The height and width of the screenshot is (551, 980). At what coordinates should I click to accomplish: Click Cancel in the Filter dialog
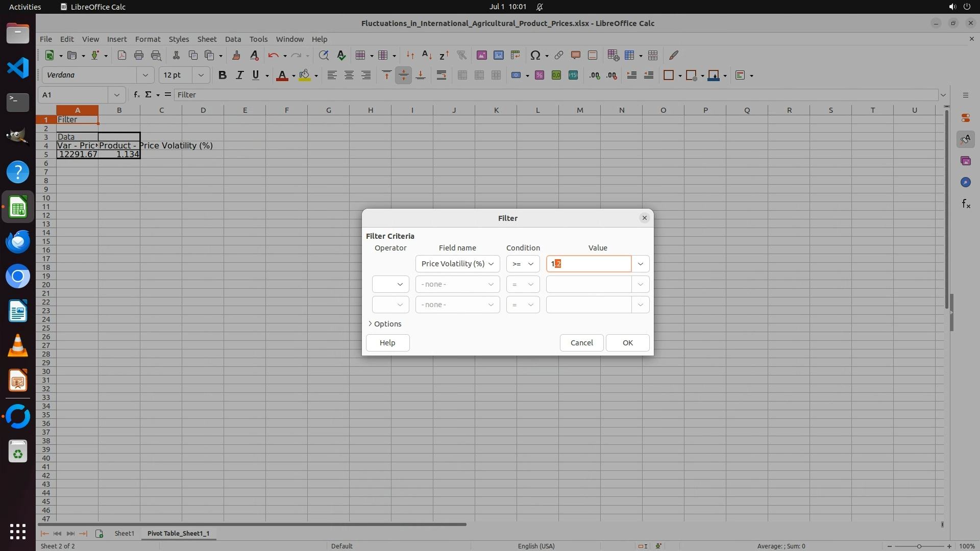581,343
